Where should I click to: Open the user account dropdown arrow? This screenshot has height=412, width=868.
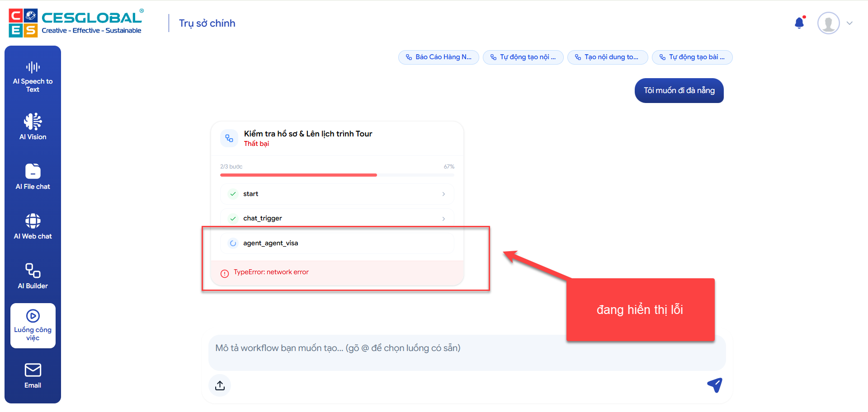pyautogui.click(x=849, y=23)
